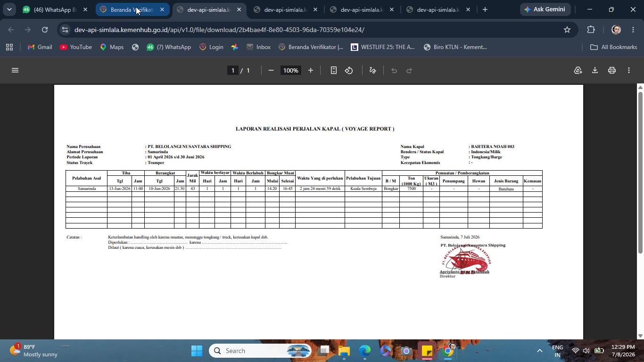
Task: Select the PDF draw annotation tool
Action: [x=372, y=70]
